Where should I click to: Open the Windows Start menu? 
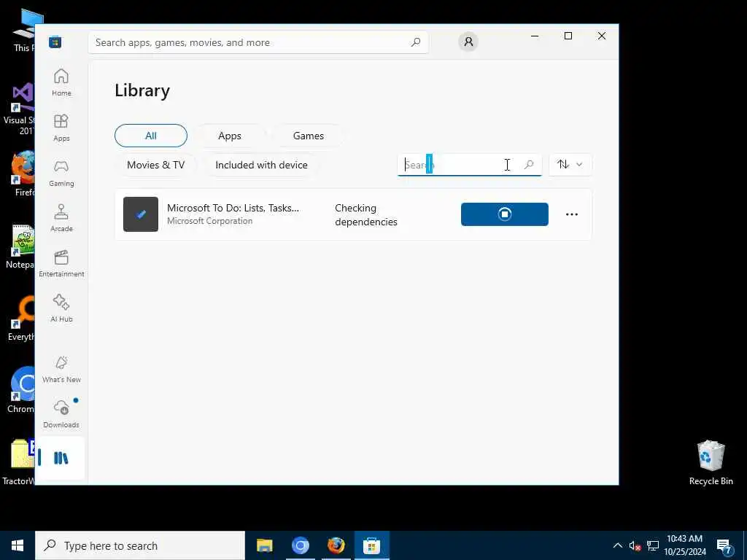coord(18,545)
